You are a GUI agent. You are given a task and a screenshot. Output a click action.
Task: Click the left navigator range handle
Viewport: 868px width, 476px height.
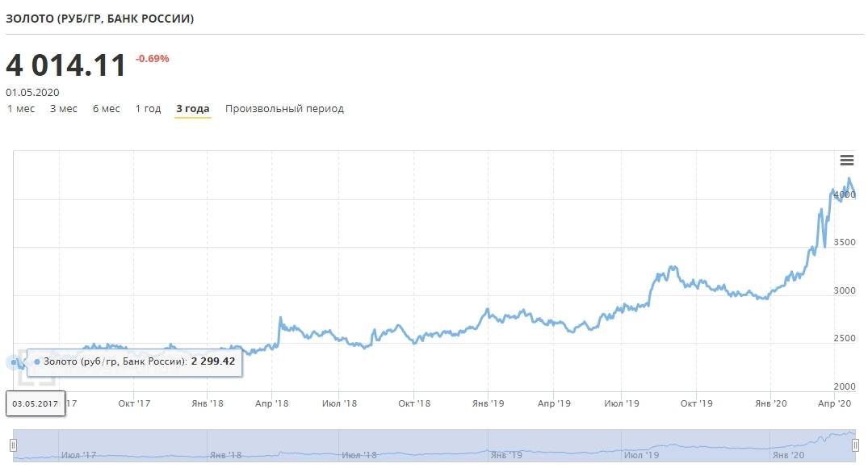pos(13,445)
